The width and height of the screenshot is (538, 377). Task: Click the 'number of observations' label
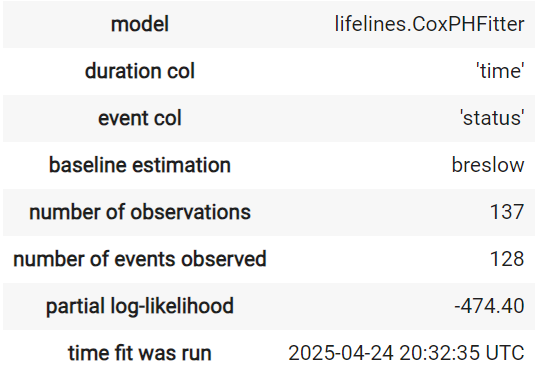pyautogui.click(x=140, y=212)
